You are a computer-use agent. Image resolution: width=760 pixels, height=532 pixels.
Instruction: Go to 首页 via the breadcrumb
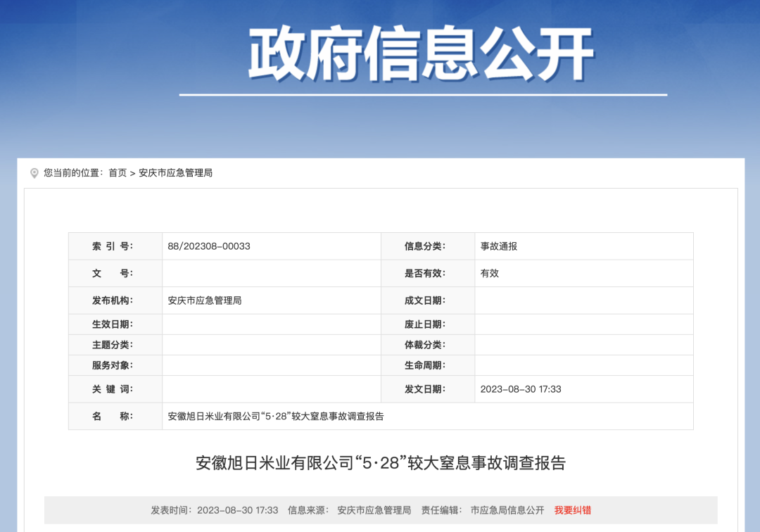point(118,173)
